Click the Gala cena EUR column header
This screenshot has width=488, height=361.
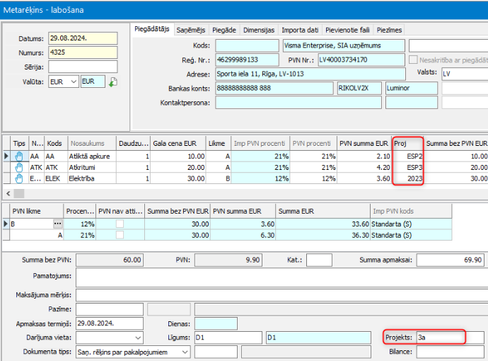pos(178,144)
